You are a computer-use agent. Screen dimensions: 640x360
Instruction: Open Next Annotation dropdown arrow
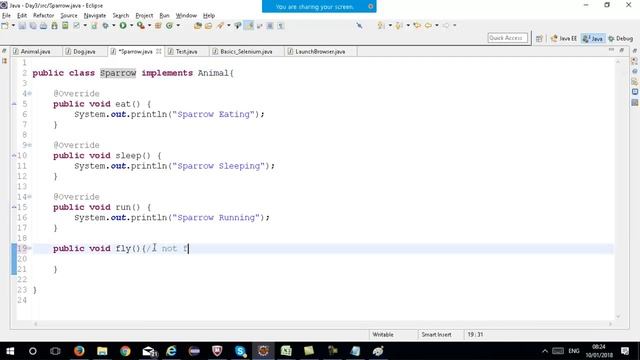390,25
